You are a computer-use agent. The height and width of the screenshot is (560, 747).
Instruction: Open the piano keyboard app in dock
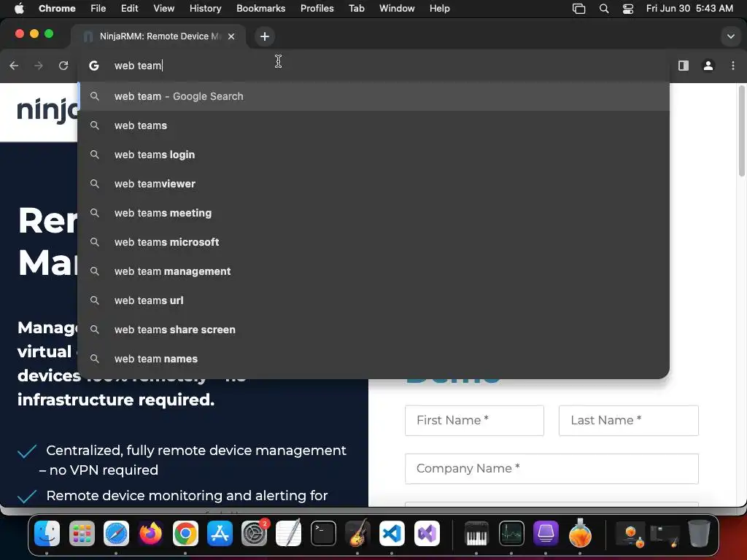tap(476, 533)
